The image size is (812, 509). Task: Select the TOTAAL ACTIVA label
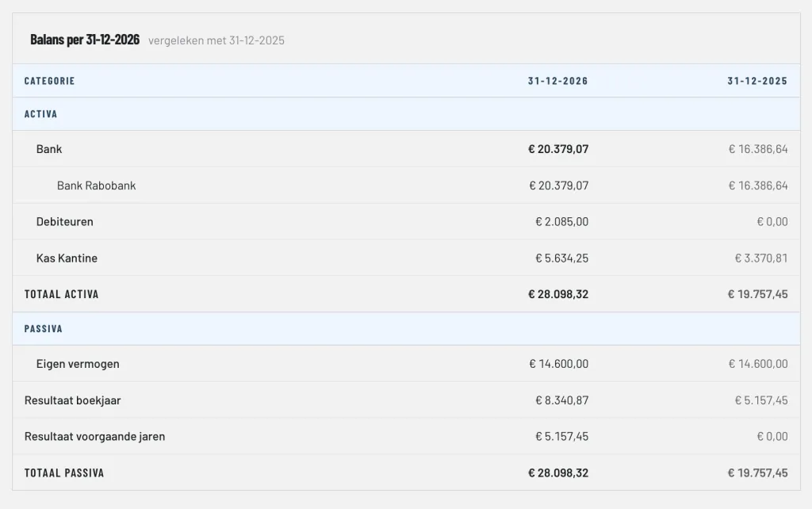[x=62, y=294]
